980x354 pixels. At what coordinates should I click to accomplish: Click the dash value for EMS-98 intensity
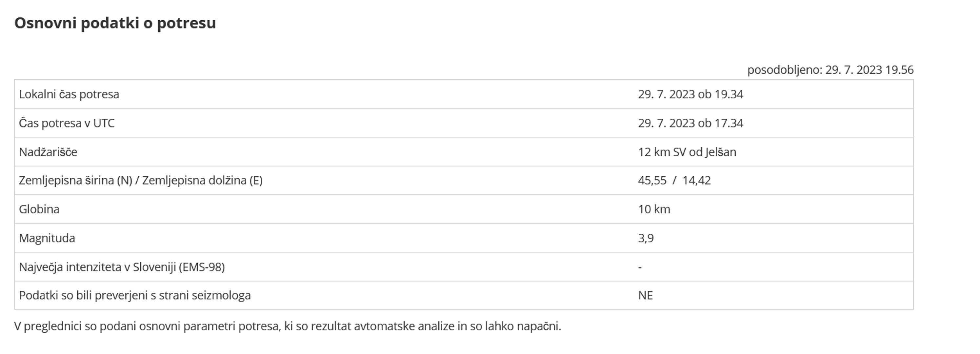point(640,267)
